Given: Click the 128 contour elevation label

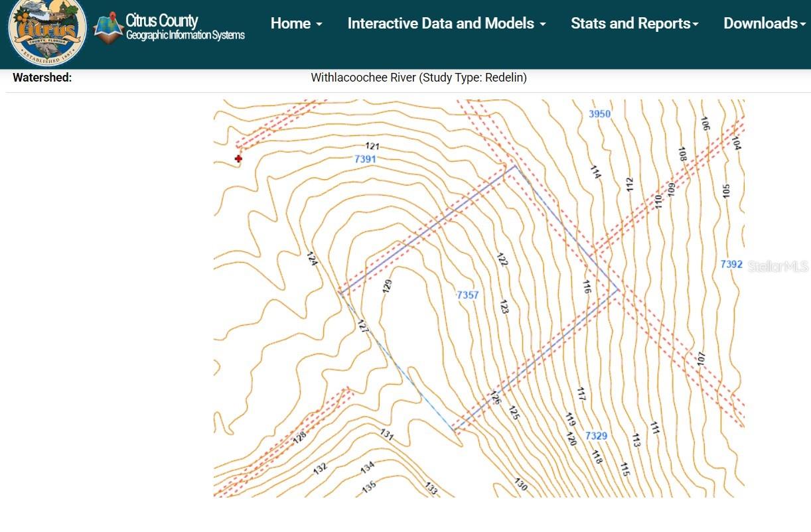Looking at the screenshot, I should tap(299, 438).
